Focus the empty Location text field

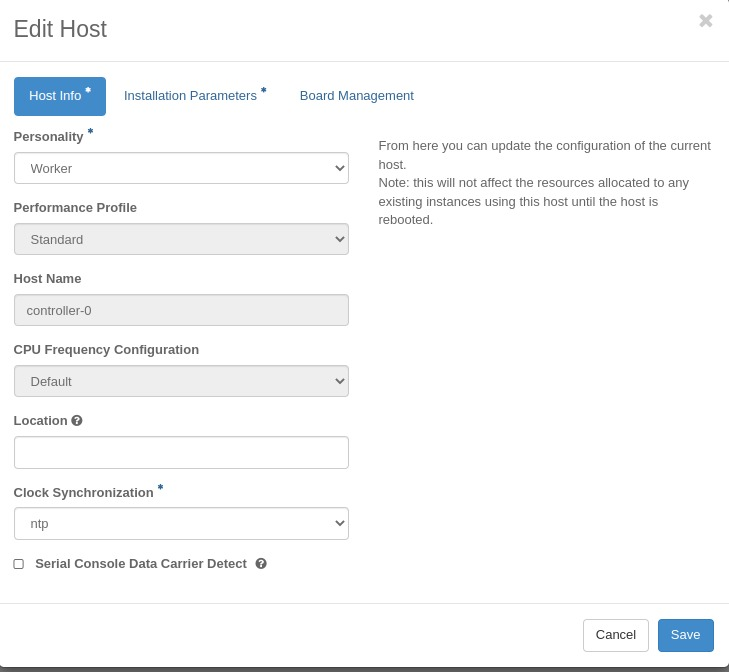(181, 452)
